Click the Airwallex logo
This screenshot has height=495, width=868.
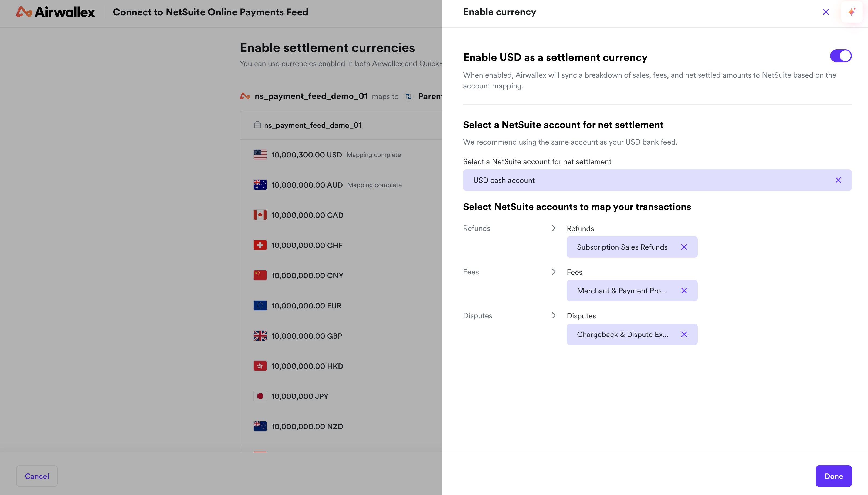coord(55,12)
